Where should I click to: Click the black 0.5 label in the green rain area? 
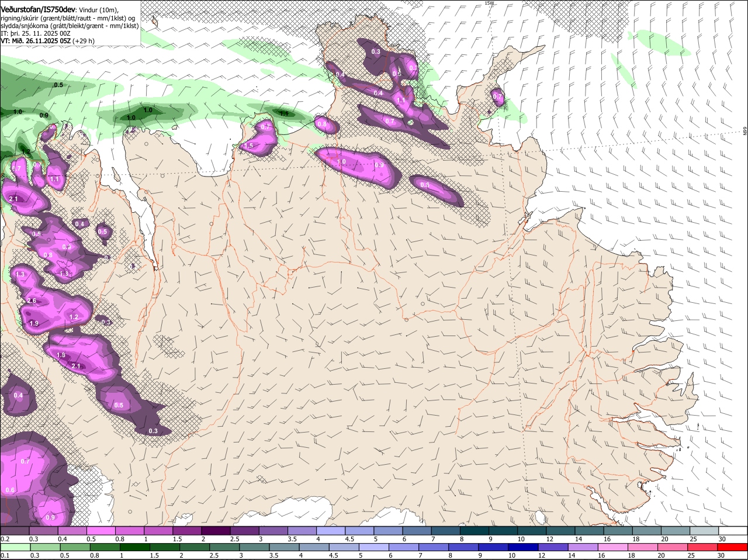pyautogui.click(x=58, y=85)
